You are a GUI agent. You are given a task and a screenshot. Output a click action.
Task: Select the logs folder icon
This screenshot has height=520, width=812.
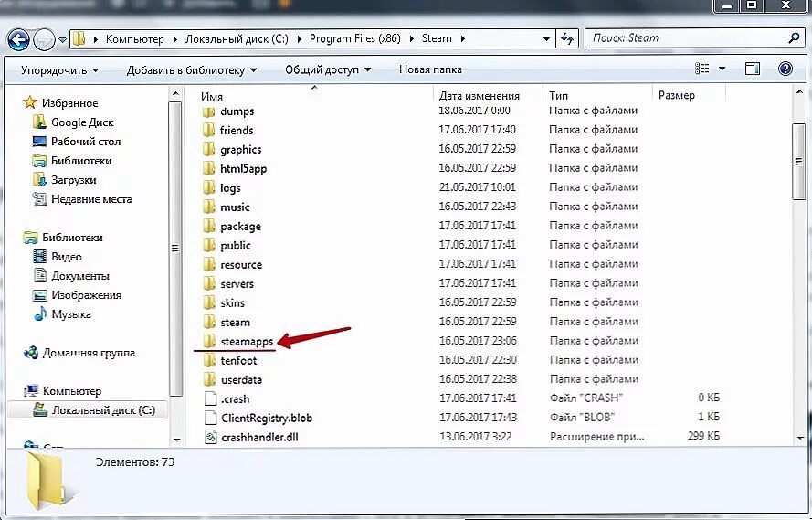[x=208, y=187]
